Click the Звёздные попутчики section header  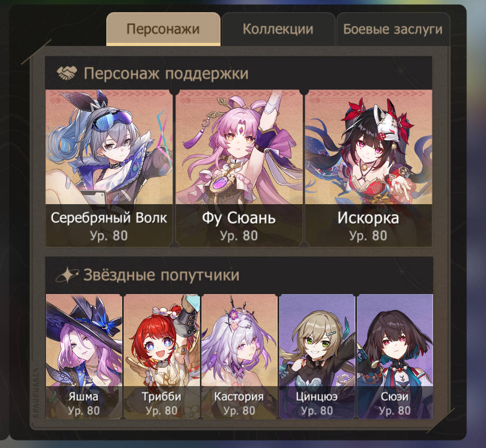[x=239, y=275]
